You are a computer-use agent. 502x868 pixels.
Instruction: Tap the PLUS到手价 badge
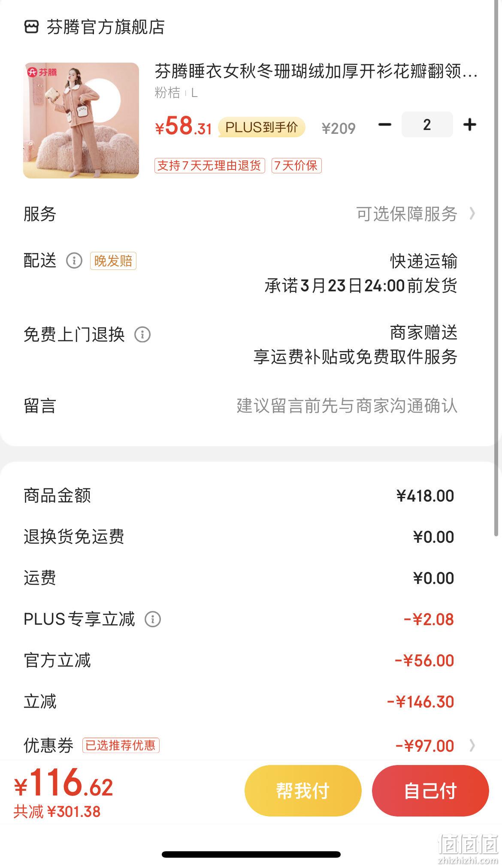(x=261, y=127)
